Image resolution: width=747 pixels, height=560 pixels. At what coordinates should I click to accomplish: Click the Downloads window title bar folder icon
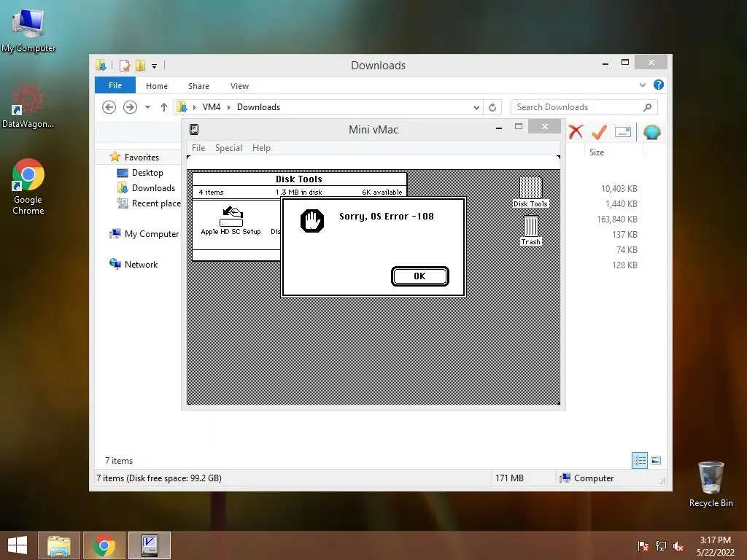click(101, 65)
